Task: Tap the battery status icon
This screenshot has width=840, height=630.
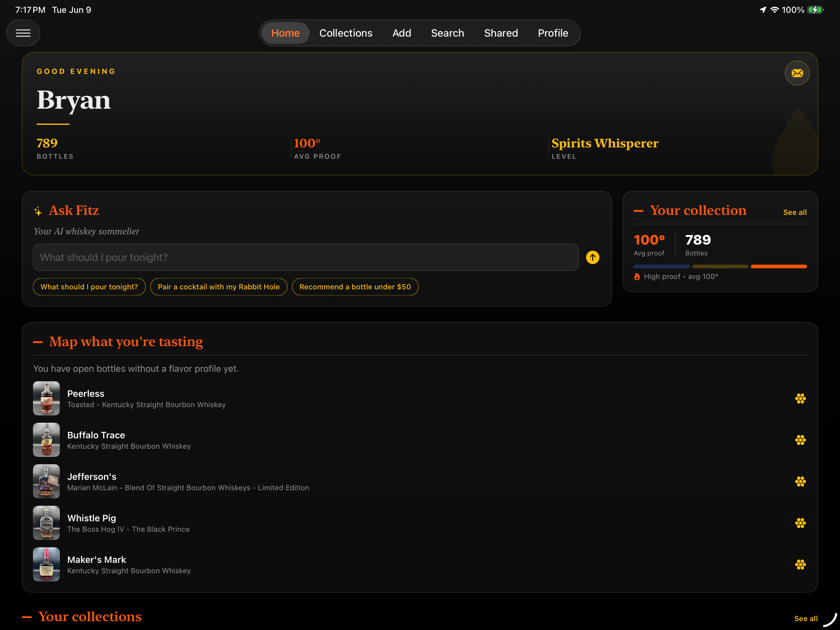Action: pos(815,10)
